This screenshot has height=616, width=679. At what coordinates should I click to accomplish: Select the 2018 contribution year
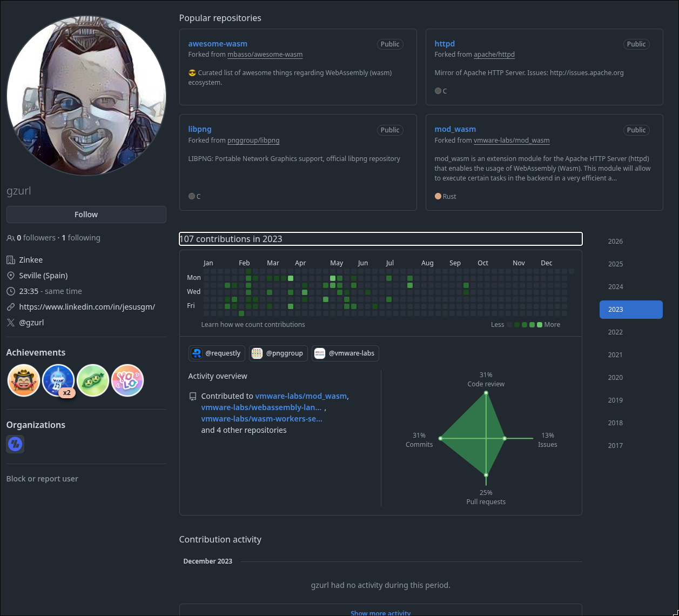coord(631,423)
